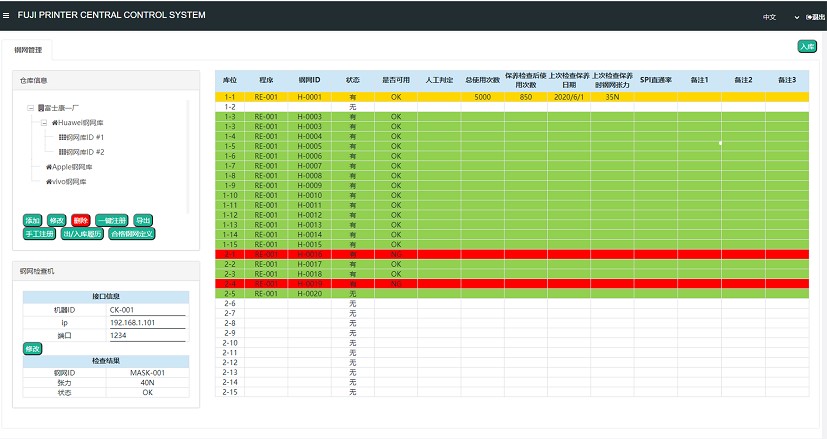This screenshot has height=439, width=827.
Task: Collapse the 富士康一厂 tree node
Action: [31, 107]
